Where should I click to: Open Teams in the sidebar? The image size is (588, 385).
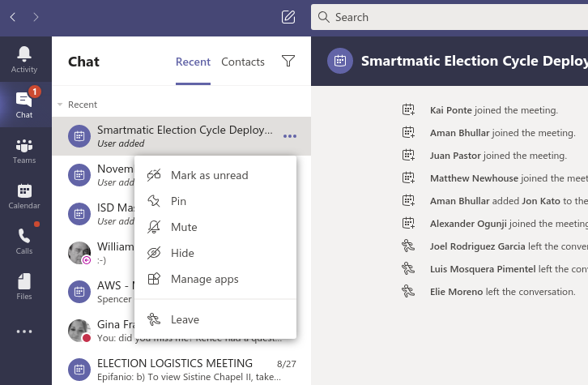pyautogui.click(x=24, y=151)
